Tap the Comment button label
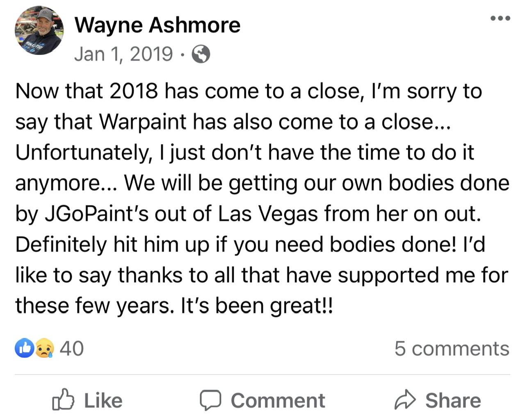This screenshot has width=525, height=420. tap(278, 400)
